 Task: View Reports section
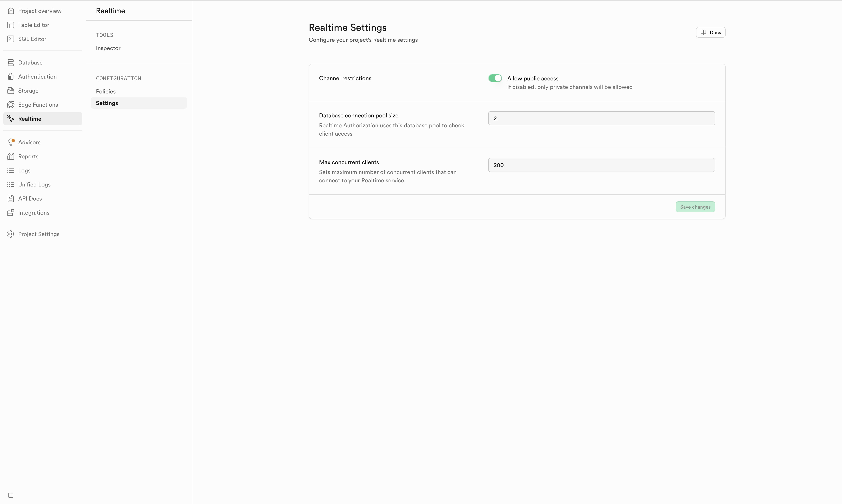(43, 156)
